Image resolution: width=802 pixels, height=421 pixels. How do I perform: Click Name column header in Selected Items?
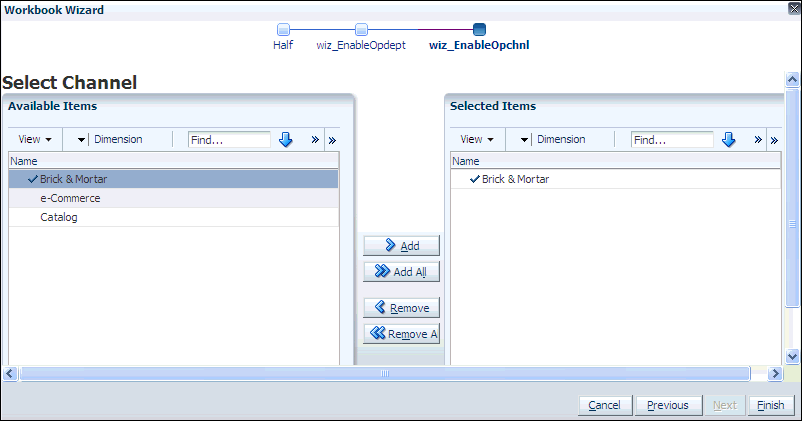tap(615, 161)
